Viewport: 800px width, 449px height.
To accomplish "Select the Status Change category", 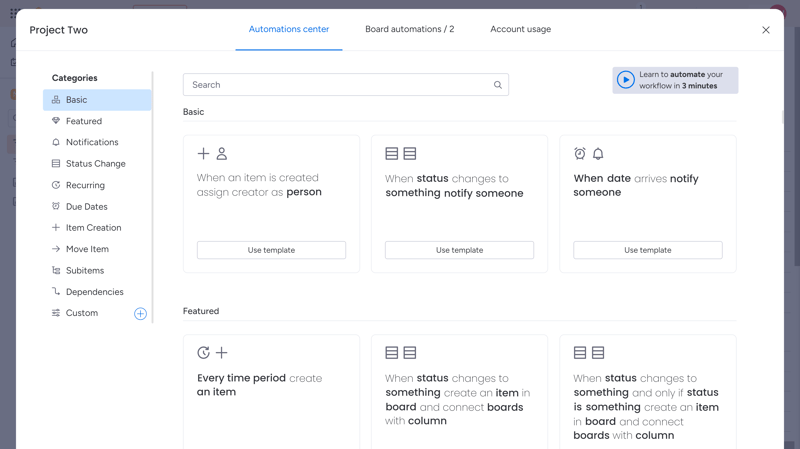I will point(95,164).
